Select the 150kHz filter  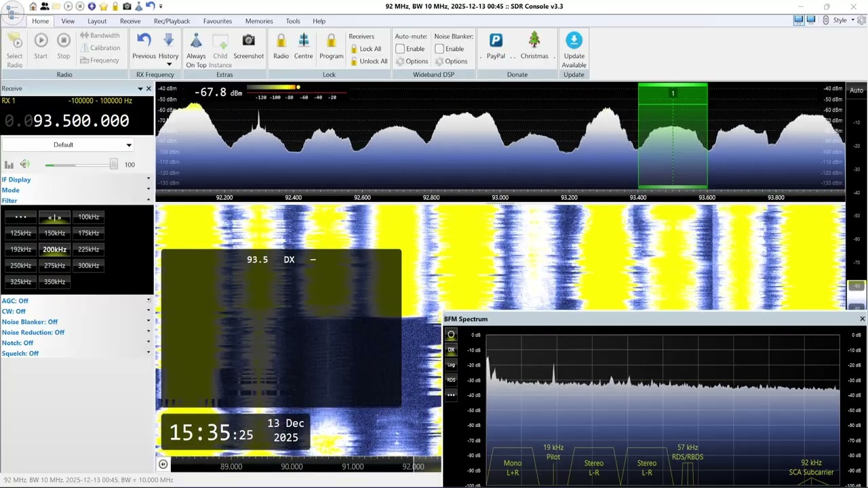click(54, 233)
